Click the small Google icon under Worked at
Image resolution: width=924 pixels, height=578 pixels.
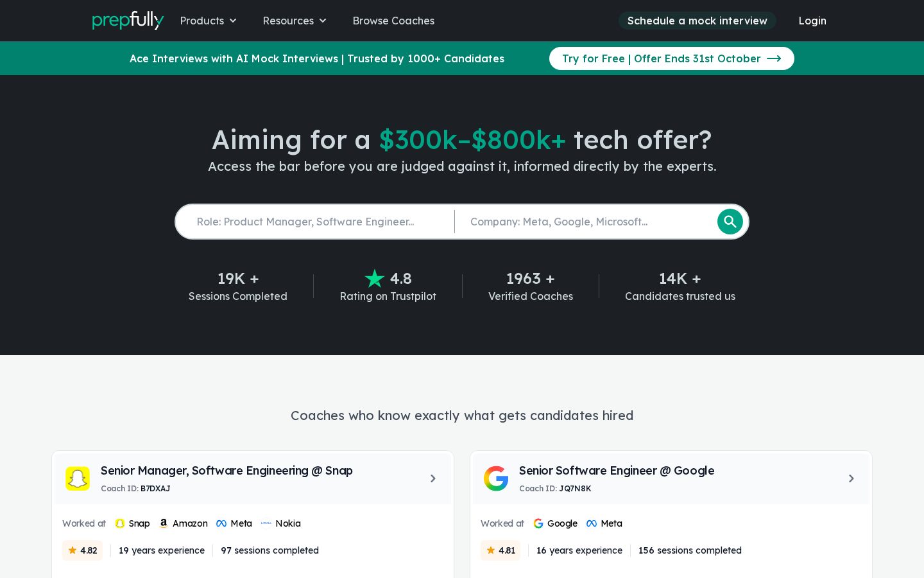(x=538, y=523)
